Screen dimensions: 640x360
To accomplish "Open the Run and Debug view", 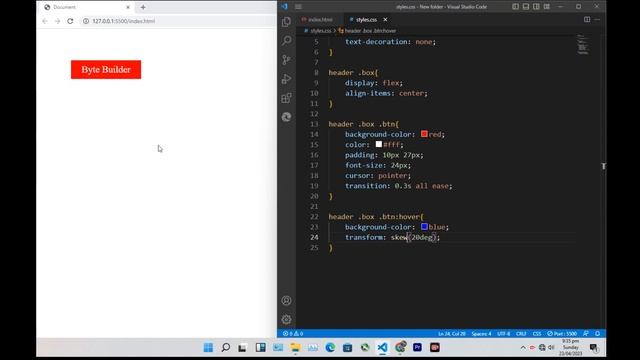I will (287, 79).
